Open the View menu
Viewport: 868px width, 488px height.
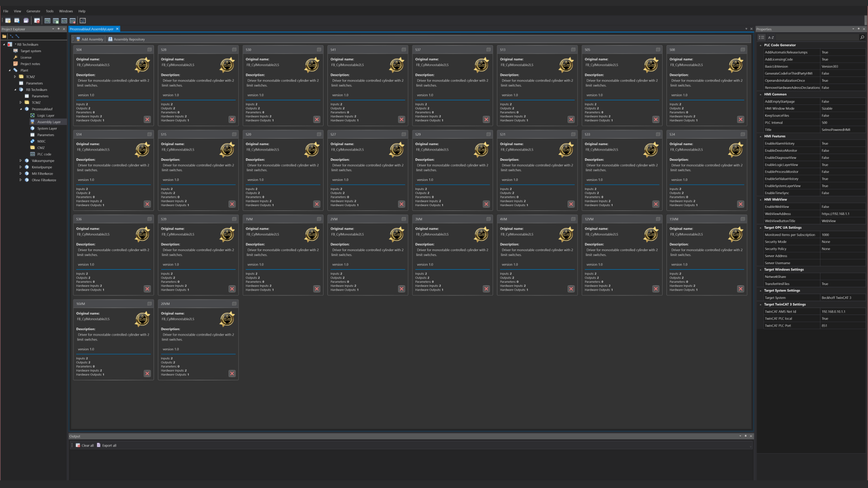[17, 11]
